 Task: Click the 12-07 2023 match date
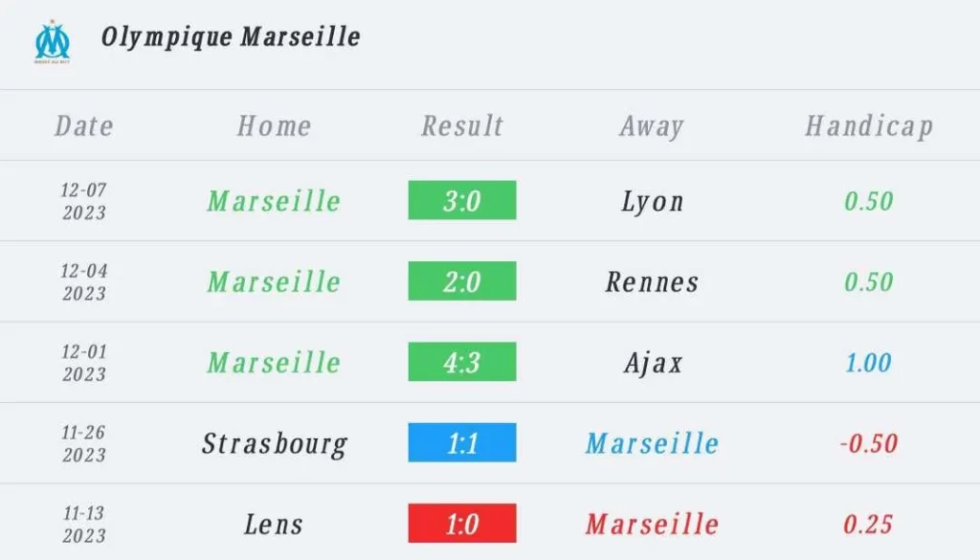pyautogui.click(x=84, y=201)
